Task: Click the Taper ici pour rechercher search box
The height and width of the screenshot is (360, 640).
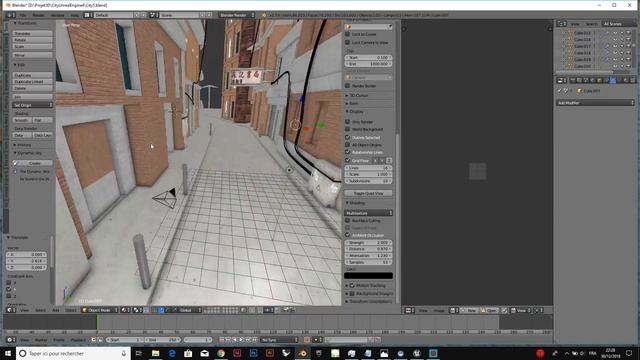Action: (73, 353)
